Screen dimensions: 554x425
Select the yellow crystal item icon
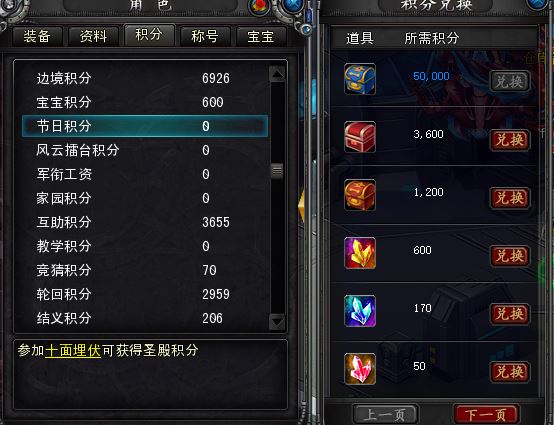click(x=360, y=253)
